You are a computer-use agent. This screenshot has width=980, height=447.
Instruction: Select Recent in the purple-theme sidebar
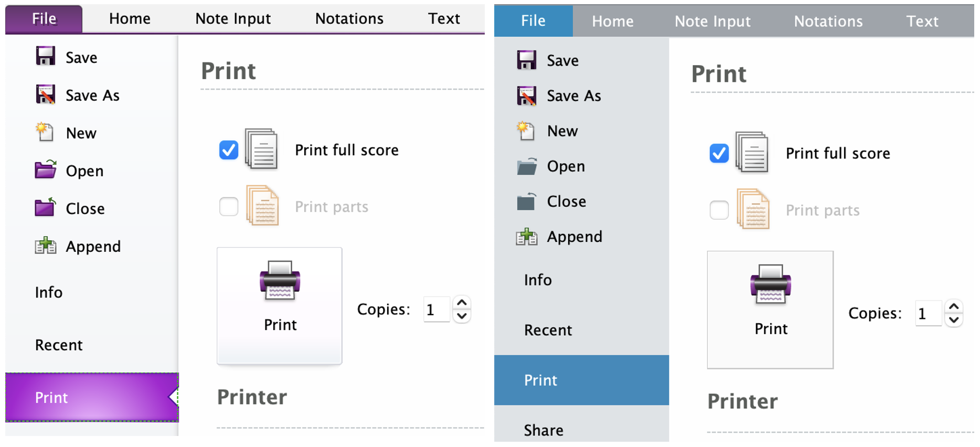[x=59, y=345]
